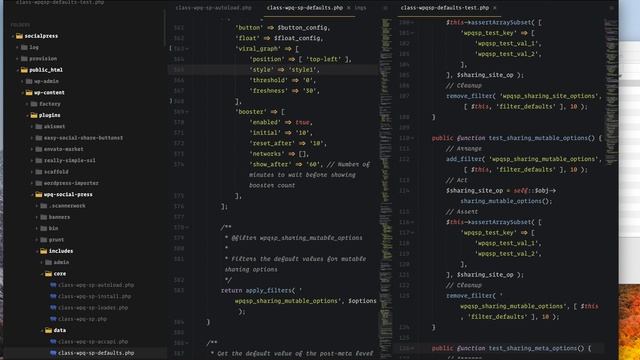640x360 pixels.
Task: Click PHP file icon beside class-wpq-sp-autoload.php in sidebar
Action: 53,285
